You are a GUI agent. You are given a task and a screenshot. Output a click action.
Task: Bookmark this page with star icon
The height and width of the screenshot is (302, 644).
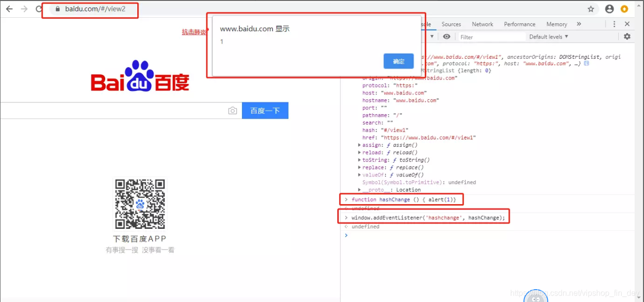pyautogui.click(x=591, y=9)
